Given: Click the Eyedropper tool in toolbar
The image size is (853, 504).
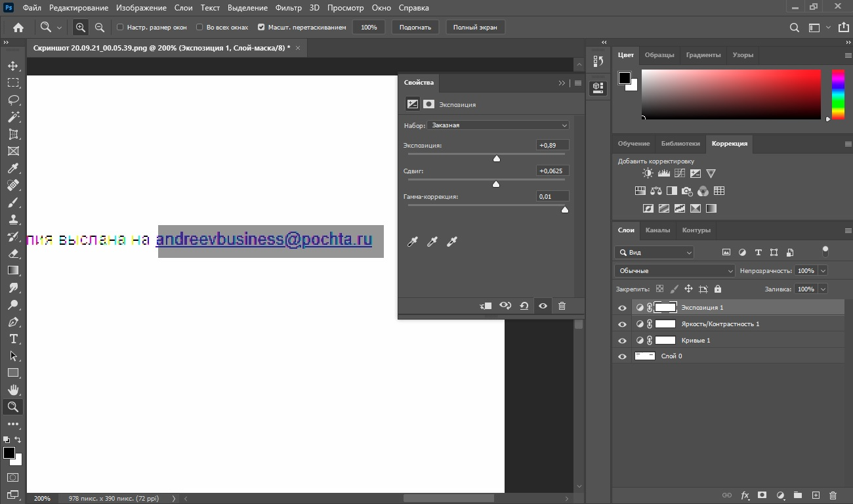Looking at the screenshot, I should (12, 168).
